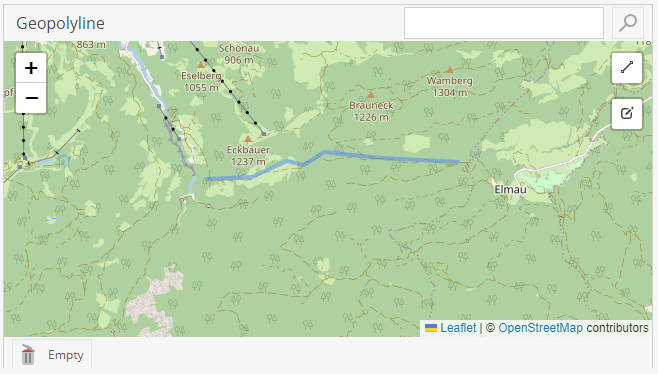The height and width of the screenshot is (374, 658).
Task: Click the search magnifier button
Action: click(x=628, y=23)
